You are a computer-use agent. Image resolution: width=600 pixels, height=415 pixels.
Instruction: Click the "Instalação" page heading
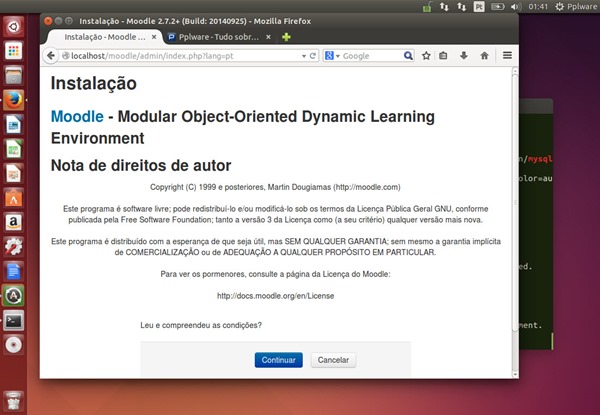pos(94,83)
